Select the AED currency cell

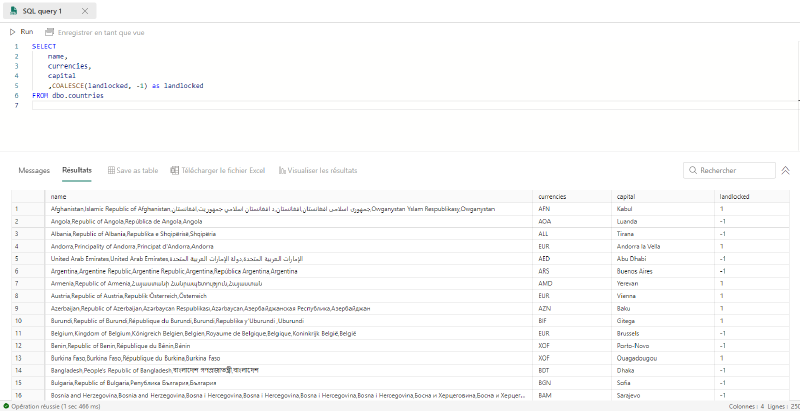point(573,259)
